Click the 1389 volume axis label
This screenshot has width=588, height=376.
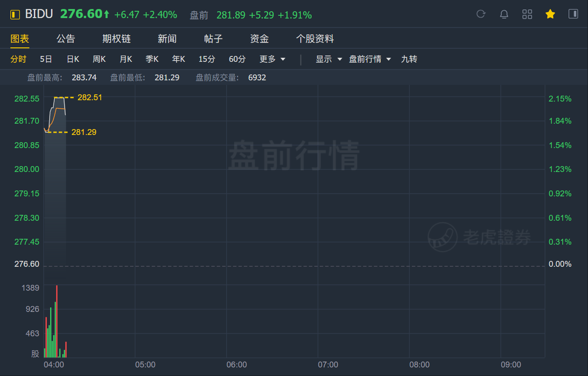pos(31,288)
